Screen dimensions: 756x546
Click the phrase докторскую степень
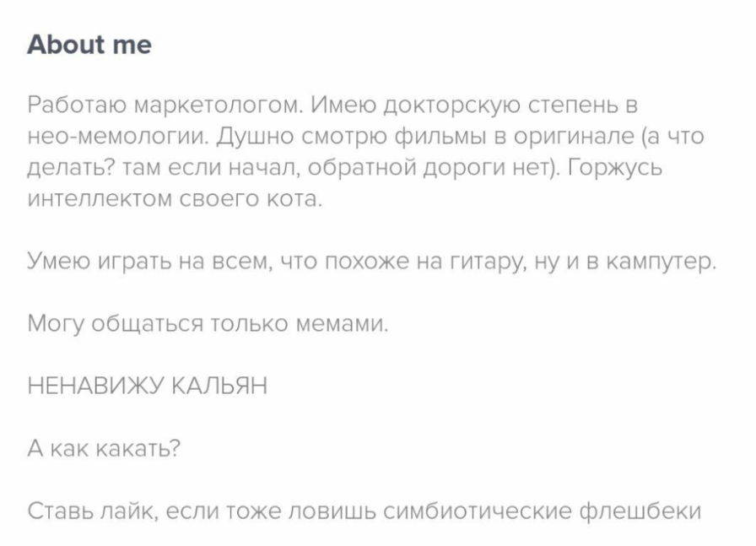(489, 106)
